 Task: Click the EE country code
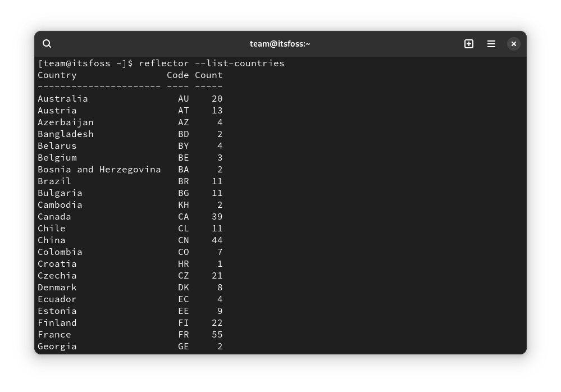point(184,311)
